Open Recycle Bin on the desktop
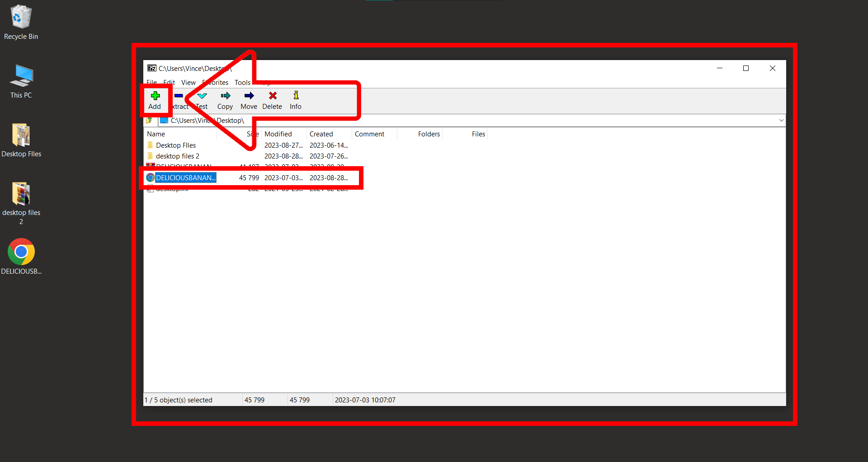This screenshot has width=868, height=462. [21, 18]
